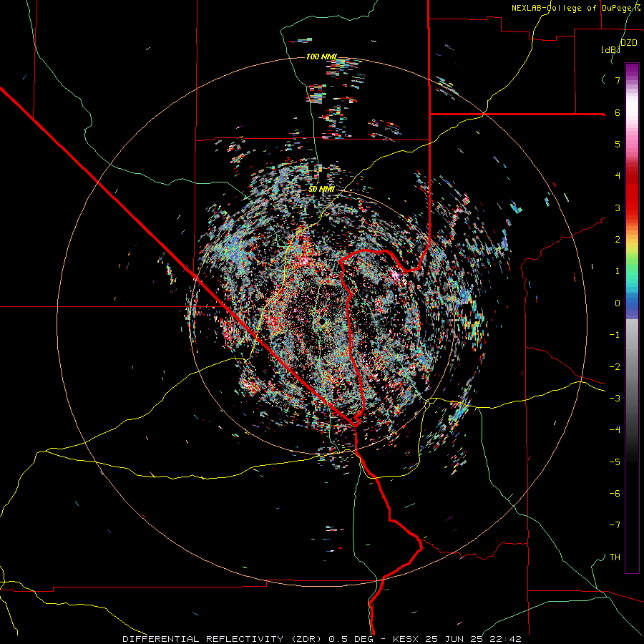Click the 0 value on the dB scale
This screenshot has height=644, width=644.
pos(618,303)
